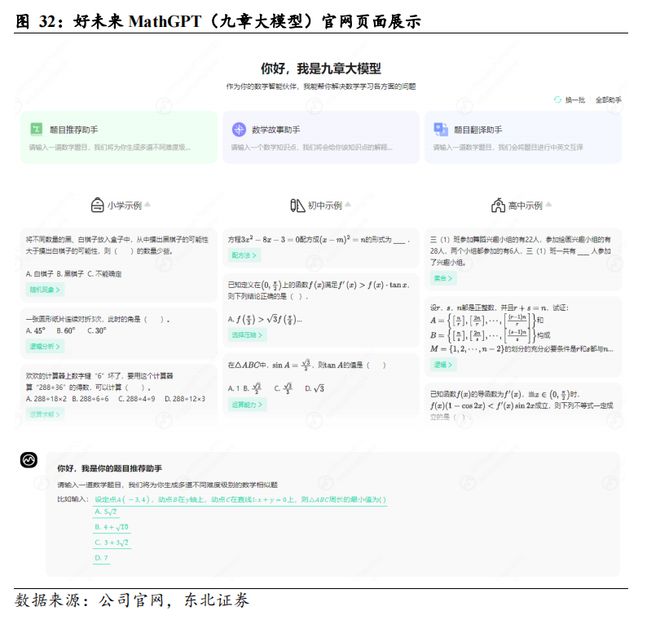Click the purple 数学故事助手 compass icon
This screenshot has height=620, width=660.
click(x=239, y=129)
